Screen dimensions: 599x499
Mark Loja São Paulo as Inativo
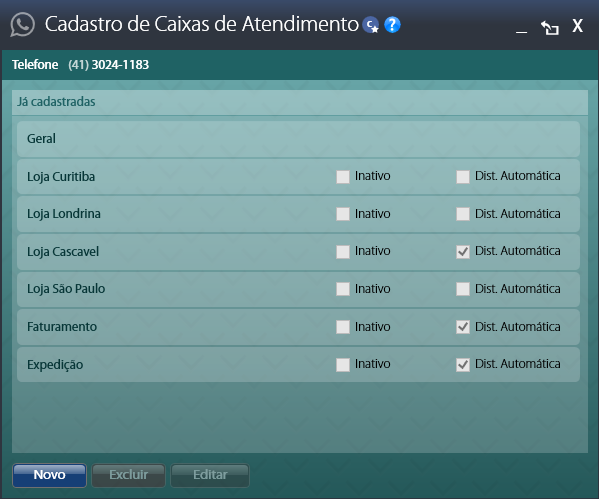coord(343,289)
